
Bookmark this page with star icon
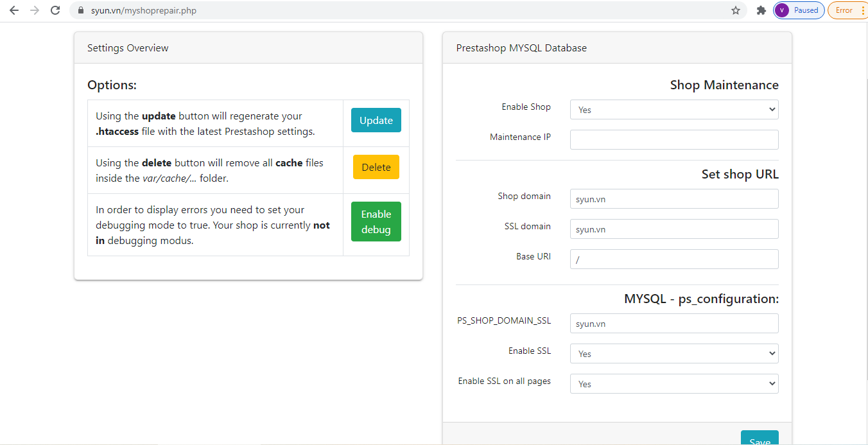coord(736,10)
